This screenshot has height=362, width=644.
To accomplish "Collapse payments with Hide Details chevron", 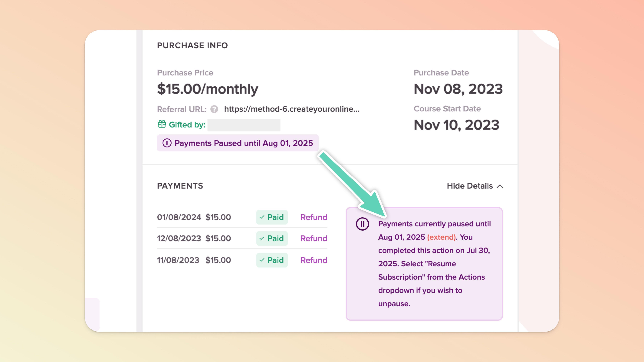I will click(500, 186).
